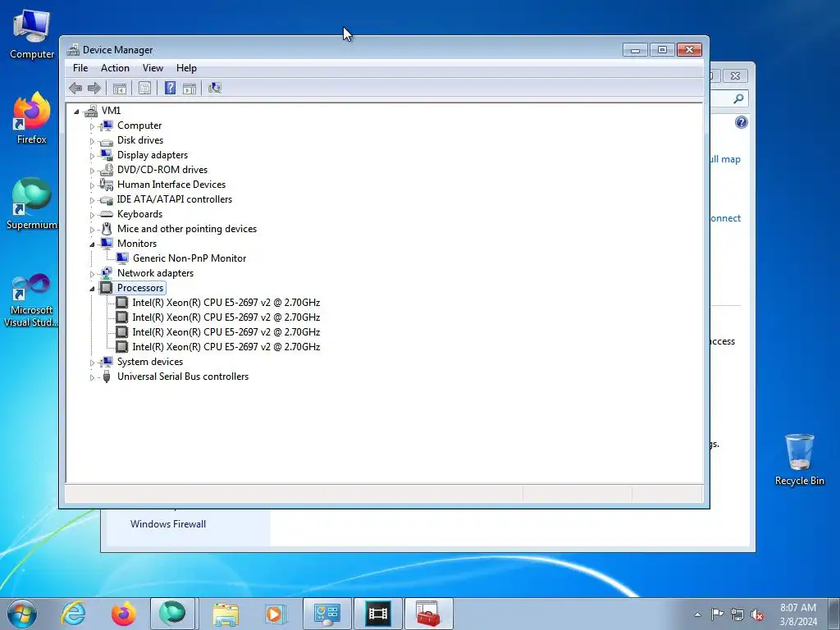840x630 pixels.
Task: Open Windows Media Player from taskbar
Action: [276, 614]
